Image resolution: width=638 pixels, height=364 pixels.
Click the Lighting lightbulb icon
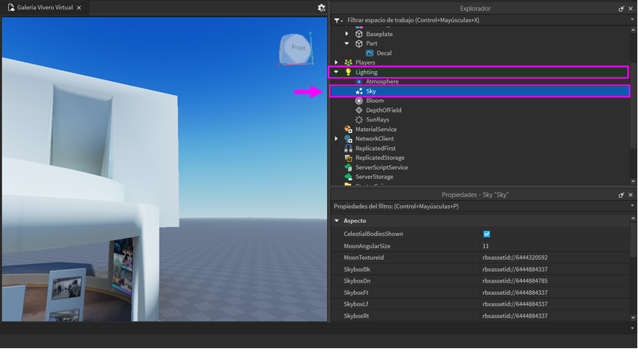tap(349, 72)
